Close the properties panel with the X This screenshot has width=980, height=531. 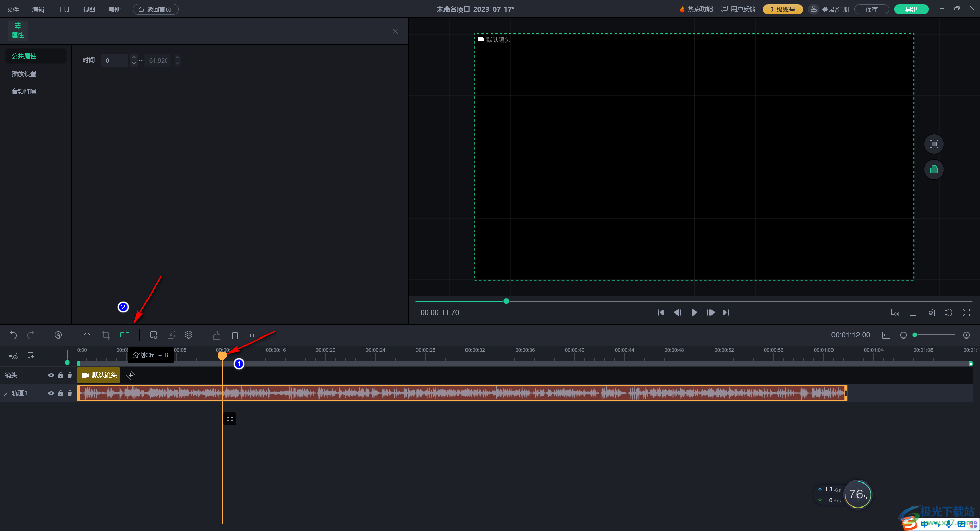395,31
